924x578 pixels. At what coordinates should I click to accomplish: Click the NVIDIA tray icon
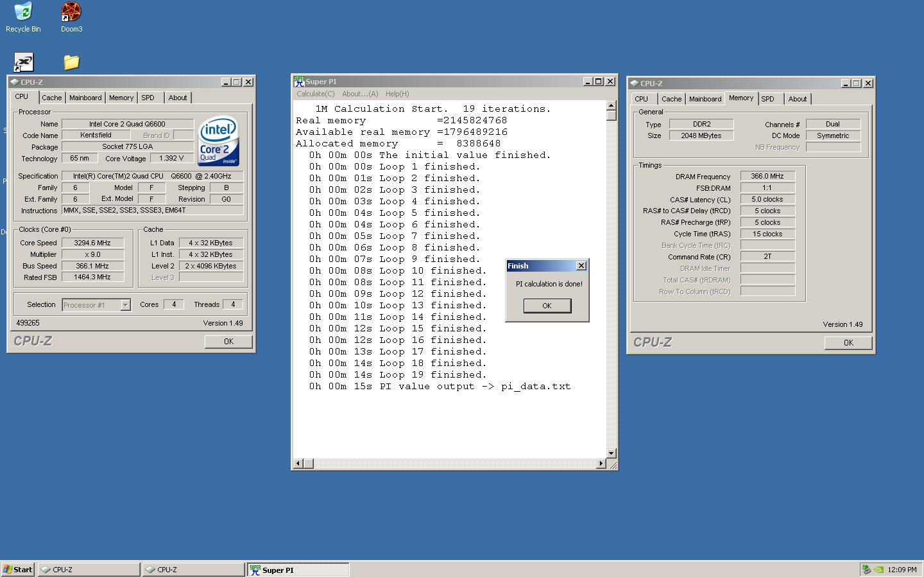click(x=878, y=569)
